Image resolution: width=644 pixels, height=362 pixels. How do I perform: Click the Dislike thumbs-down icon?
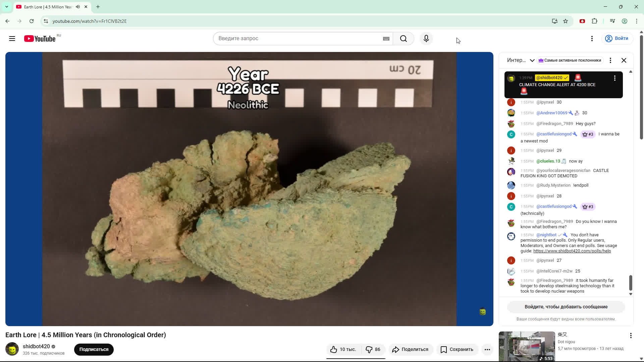coord(369,349)
